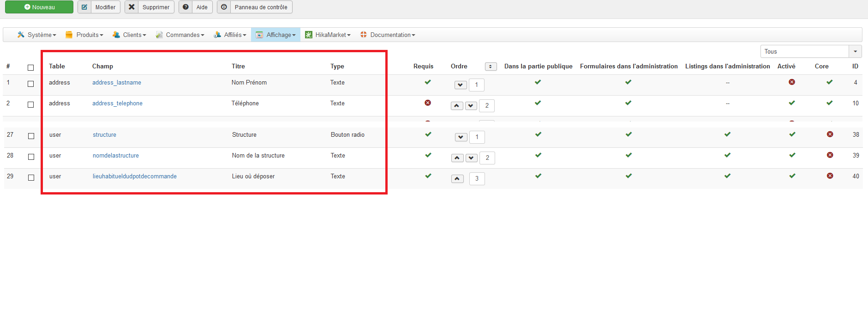
Task: Toggle admin listing checkmark for nomdelastructure
Action: tap(727, 155)
